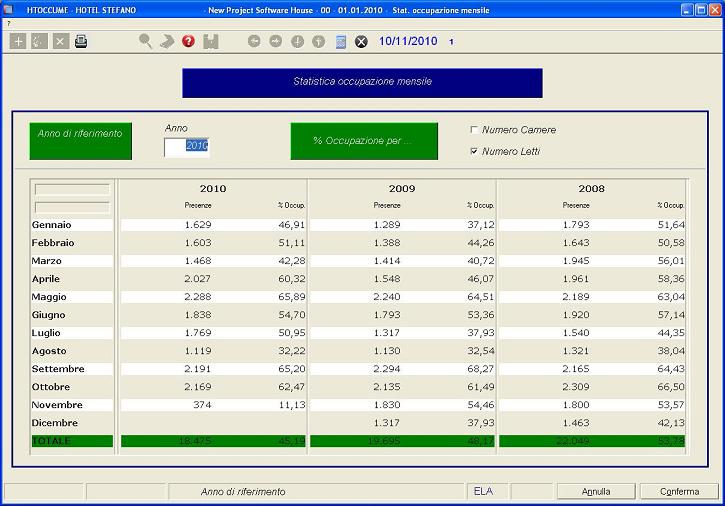Click the green TOTALE row label

coord(72,441)
